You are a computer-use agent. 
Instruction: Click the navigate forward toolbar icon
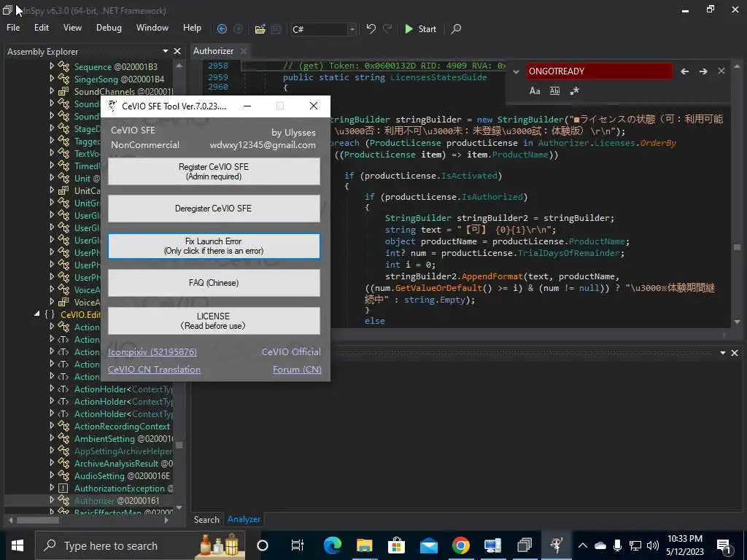click(238, 29)
